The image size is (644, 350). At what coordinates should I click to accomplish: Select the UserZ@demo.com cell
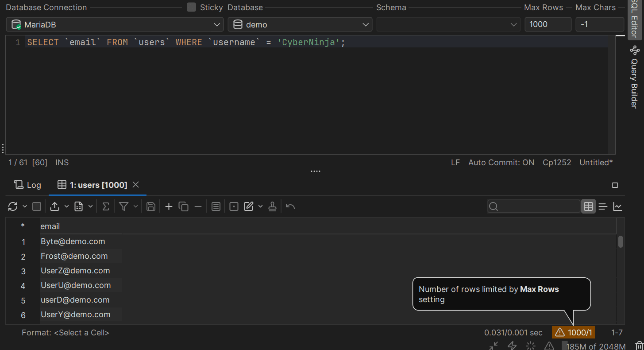tap(81, 271)
